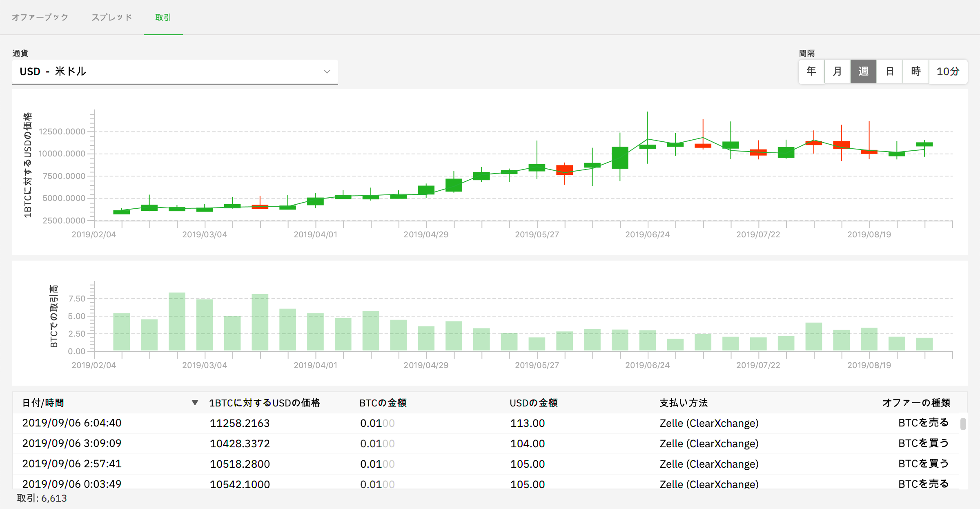Screen dimensions: 980x509
Task: Click the 支払い方法 column header
Action: click(x=683, y=403)
